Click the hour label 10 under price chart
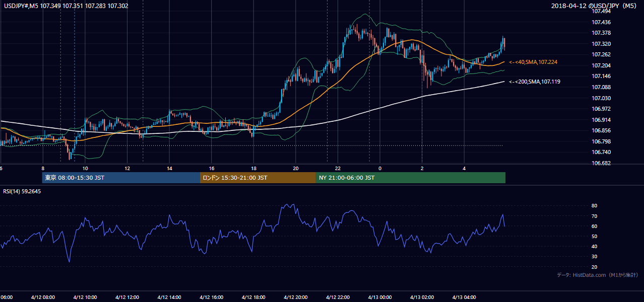 tap(85, 169)
